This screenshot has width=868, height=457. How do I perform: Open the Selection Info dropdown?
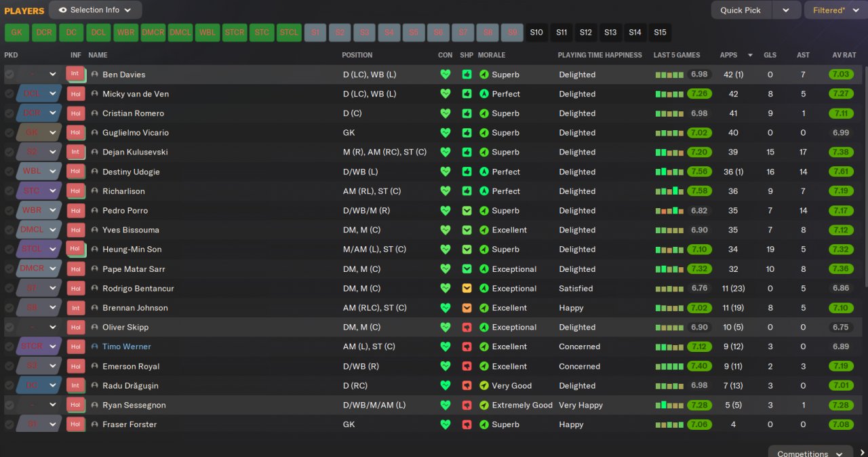[96, 10]
